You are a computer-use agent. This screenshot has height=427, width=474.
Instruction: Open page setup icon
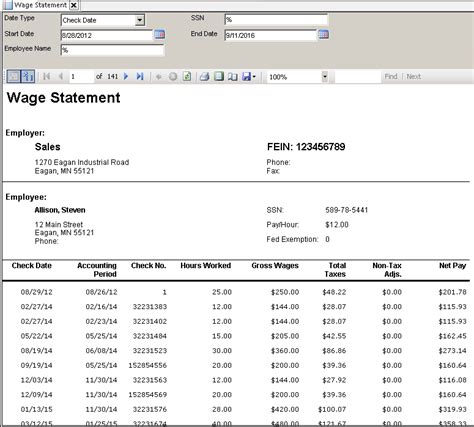point(232,77)
